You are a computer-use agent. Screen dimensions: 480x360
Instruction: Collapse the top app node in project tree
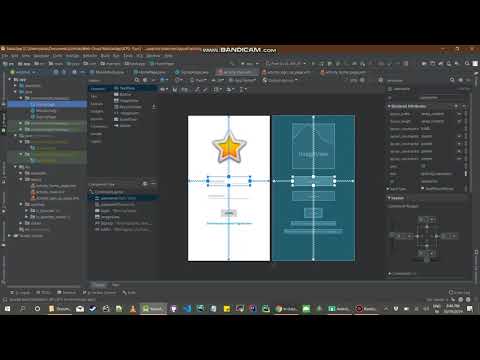[10, 79]
